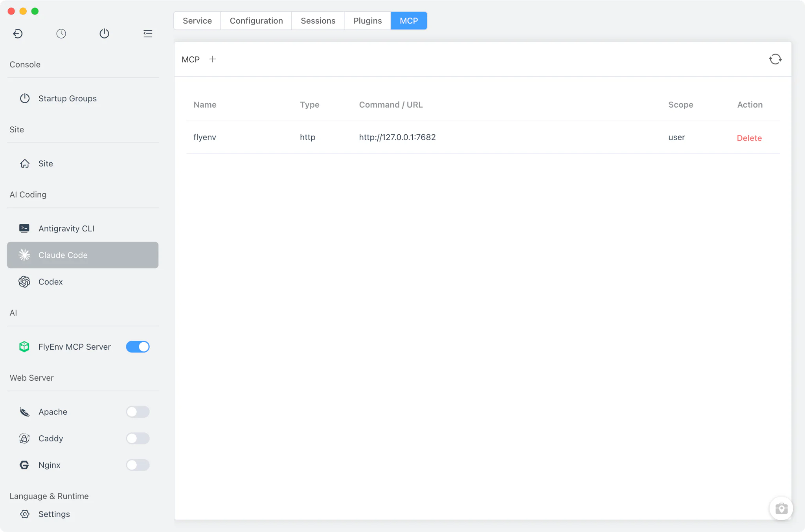Open Apache module in sidebar
805x532 pixels.
(53, 412)
